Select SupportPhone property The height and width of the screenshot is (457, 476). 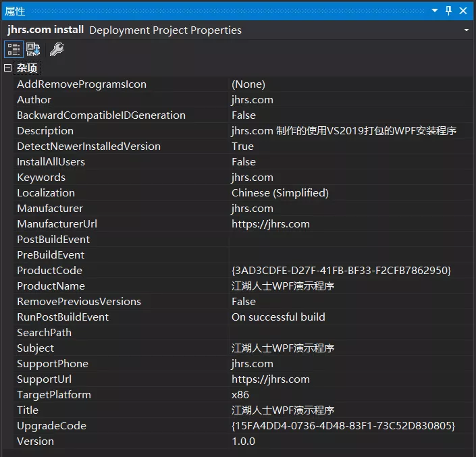pos(53,364)
